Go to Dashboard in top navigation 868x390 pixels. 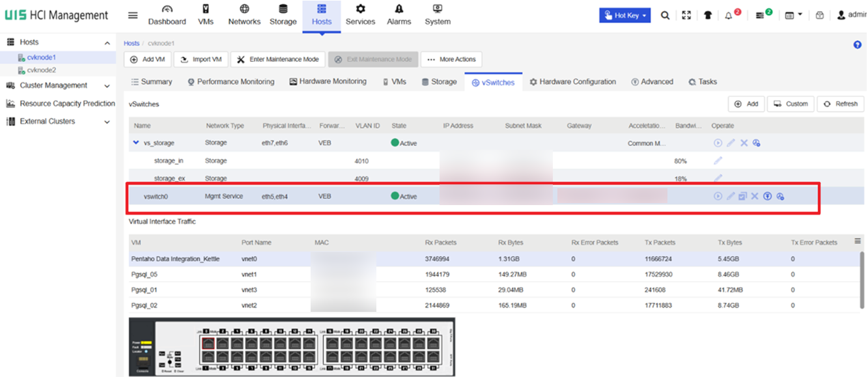pos(167,16)
